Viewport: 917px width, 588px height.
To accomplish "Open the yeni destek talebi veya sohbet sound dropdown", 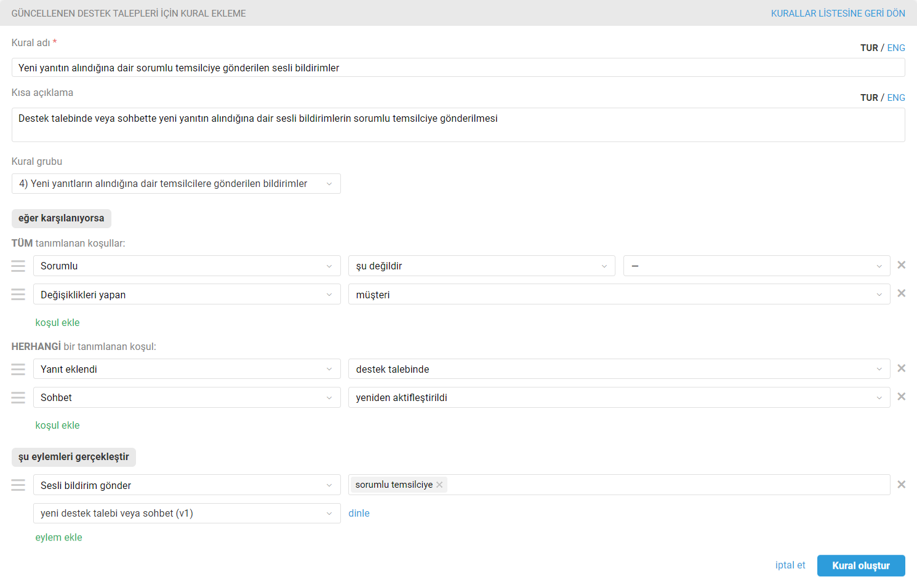I will click(x=187, y=513).
